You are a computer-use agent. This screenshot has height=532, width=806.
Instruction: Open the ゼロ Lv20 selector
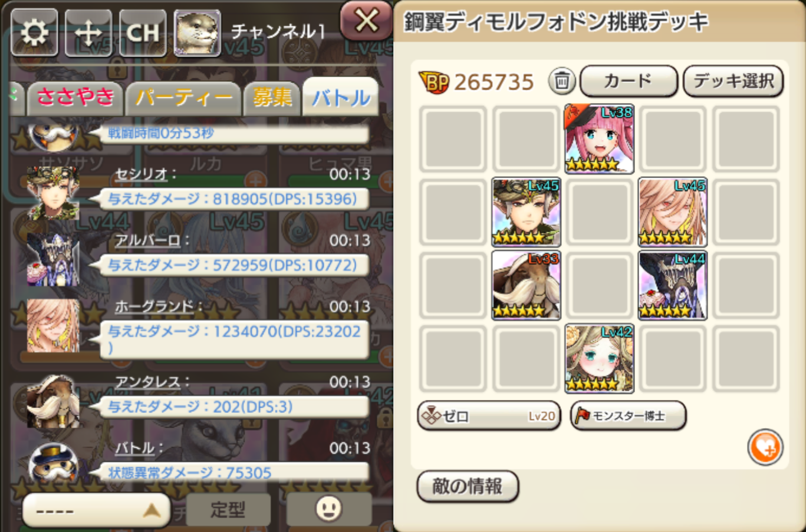(x=488, y=416)
